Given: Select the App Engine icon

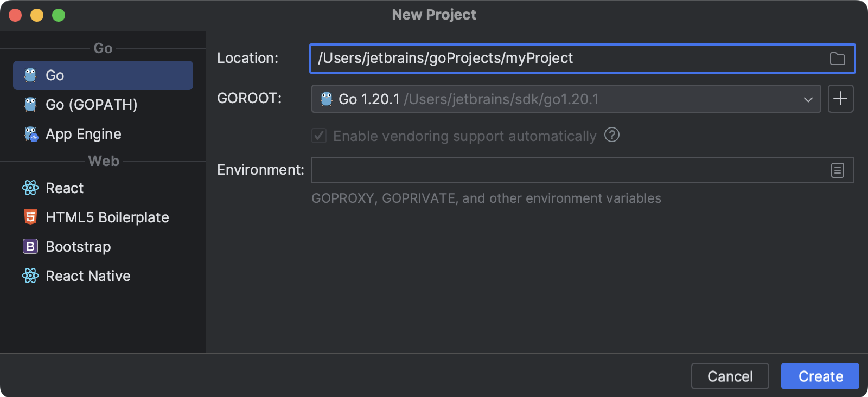Looking at the screenshot, I should point(31,134).
